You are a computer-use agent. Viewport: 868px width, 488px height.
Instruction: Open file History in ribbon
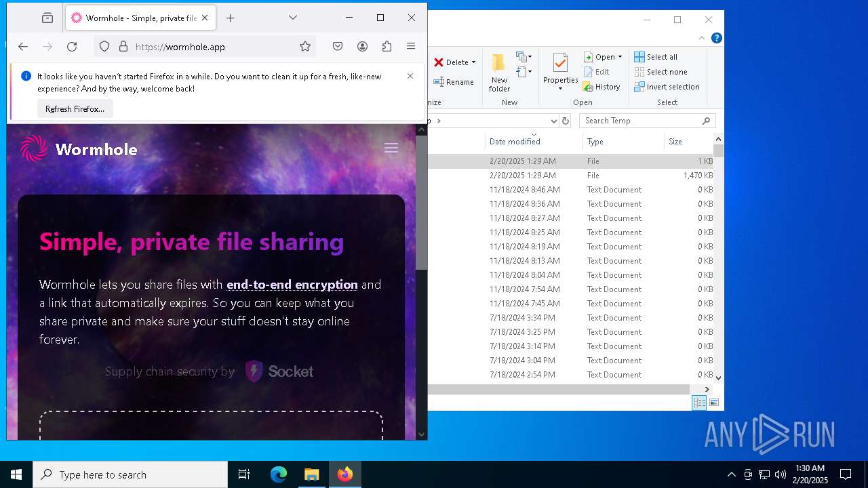[x=601, y=87]
